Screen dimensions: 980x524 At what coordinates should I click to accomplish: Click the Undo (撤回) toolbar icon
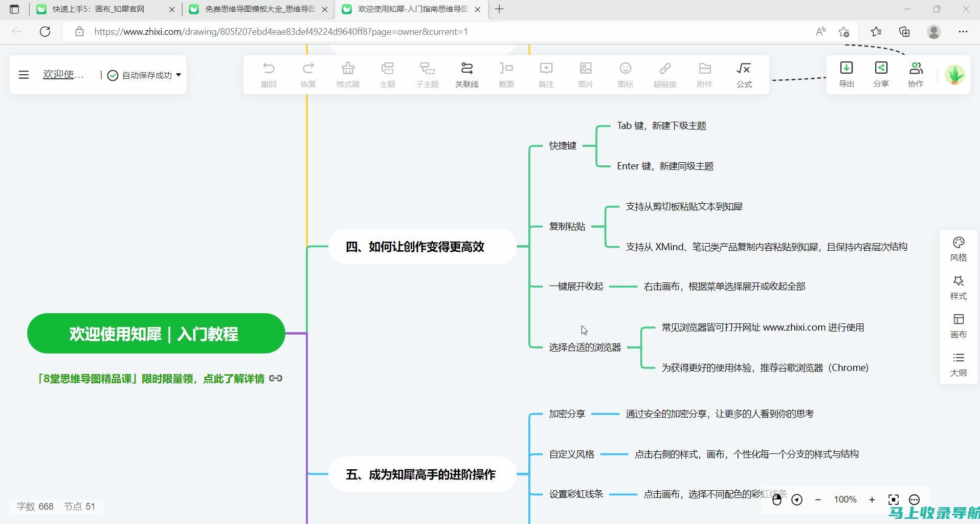pos(269,75)
